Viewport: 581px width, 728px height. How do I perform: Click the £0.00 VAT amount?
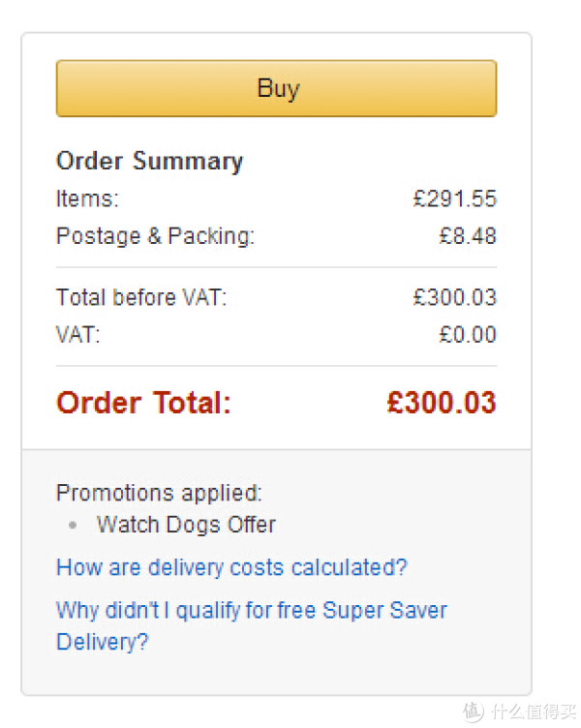pyautogui.click(x=468, y=335)
